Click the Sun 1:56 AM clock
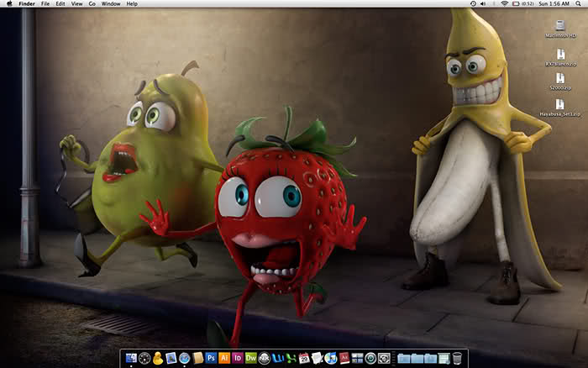588x368 pixels. (554, 3)
